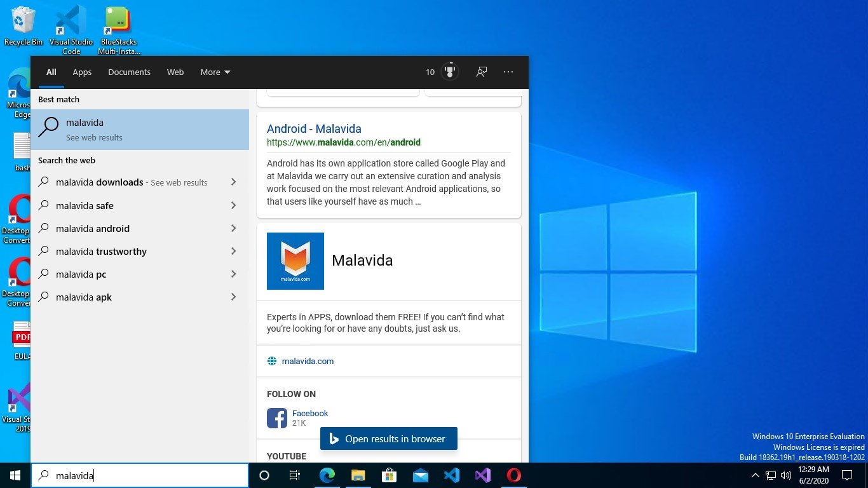
Task: Click the Malavida logo thumbnail
Action: (x=295, y=261)
